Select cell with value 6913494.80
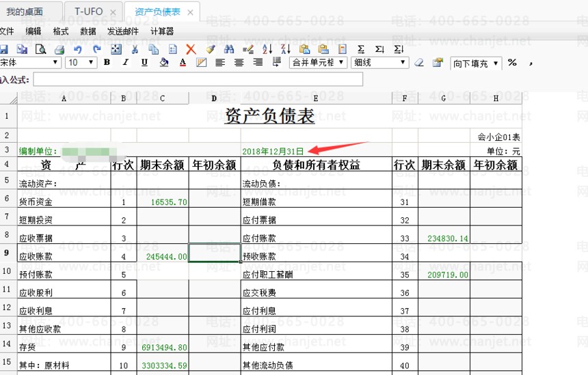Image resolution: width=588 pixels, height=375 pixels. [163, 344]
